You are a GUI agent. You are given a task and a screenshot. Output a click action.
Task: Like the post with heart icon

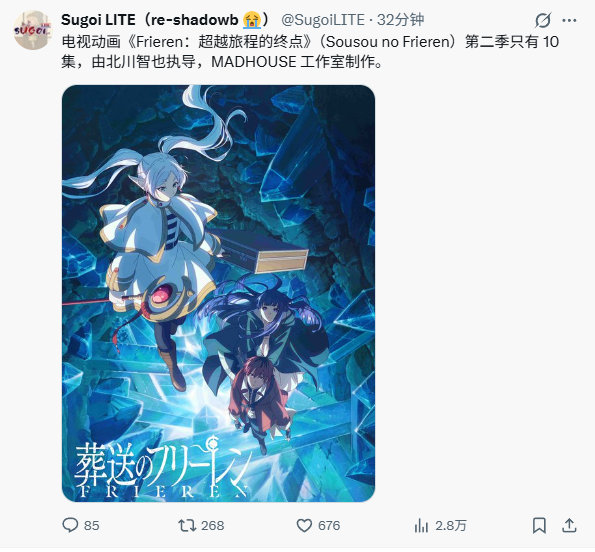(304, 526)
